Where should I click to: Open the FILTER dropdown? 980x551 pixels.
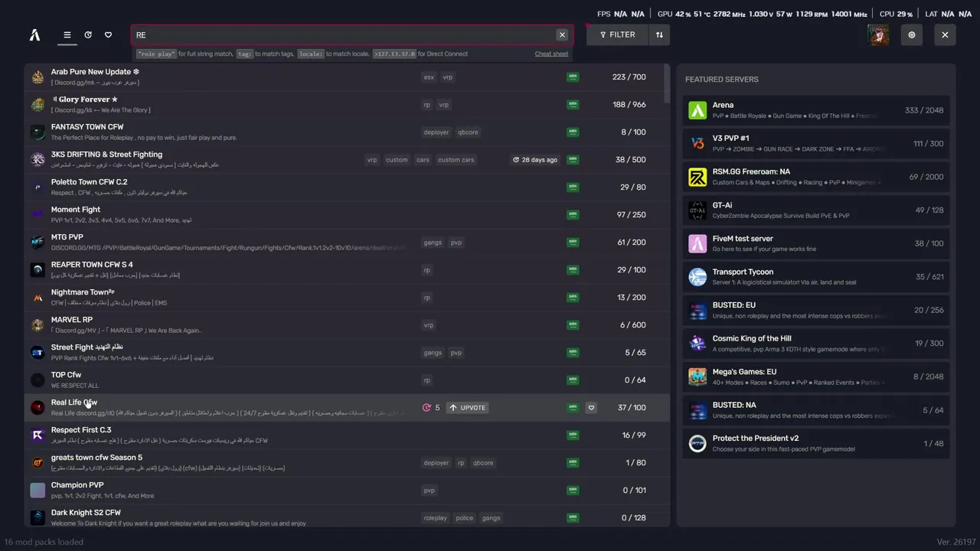click(617, 34)
